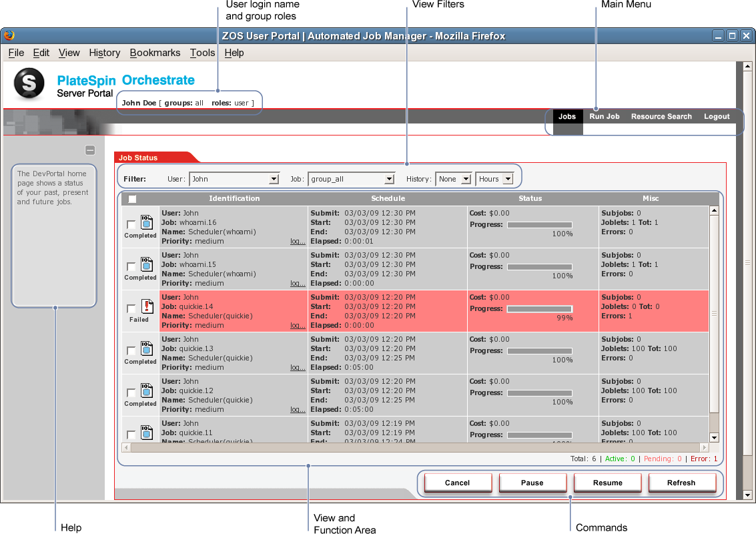Click the 'Total: 6' count in the summary
The width and height of the screenshot is (756, 534).
click(583, 459)
